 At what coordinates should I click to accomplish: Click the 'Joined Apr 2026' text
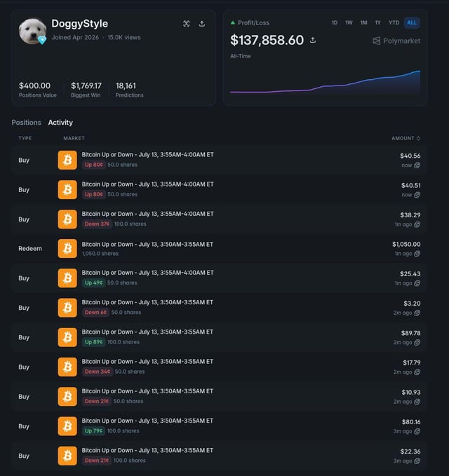[75, 37]
